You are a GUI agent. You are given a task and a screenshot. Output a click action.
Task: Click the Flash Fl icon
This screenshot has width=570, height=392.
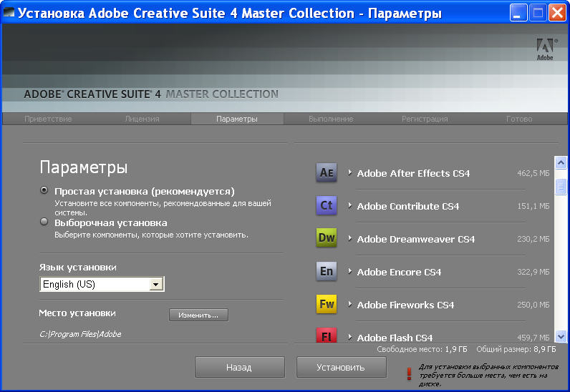click(x=327, y=335)
